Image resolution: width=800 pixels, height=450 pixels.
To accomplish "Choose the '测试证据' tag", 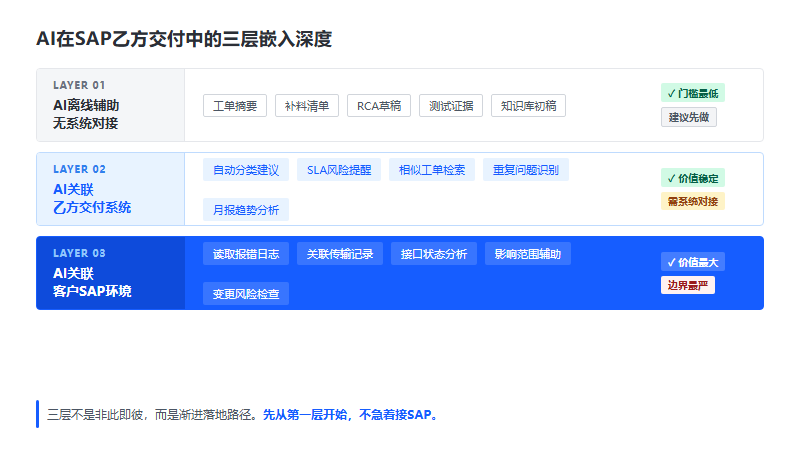I will [451, 106].
